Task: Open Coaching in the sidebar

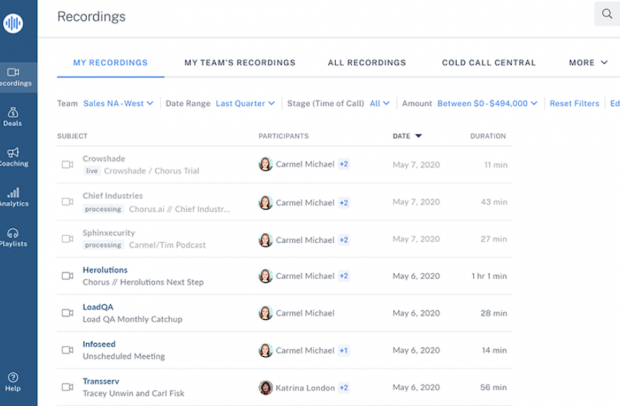Action: pyautogui.click(x=14, y=157)
